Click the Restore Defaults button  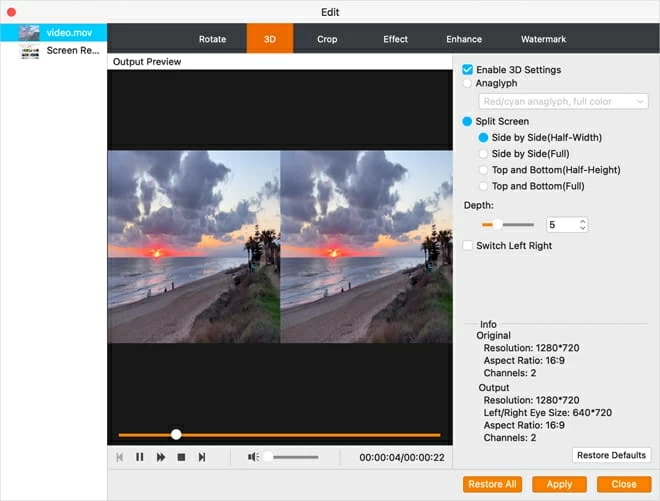coord(611,455)
